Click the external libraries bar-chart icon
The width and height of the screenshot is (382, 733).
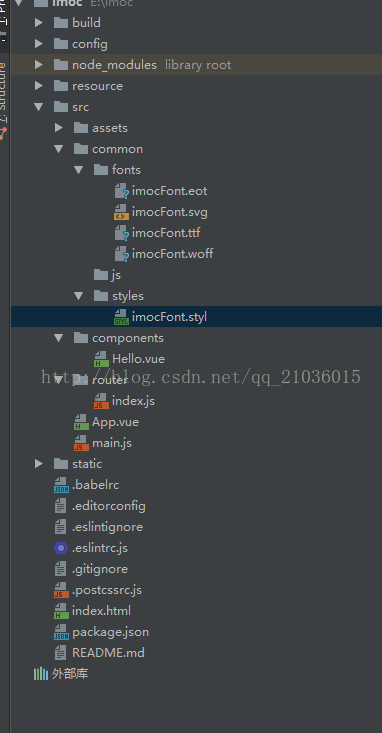pos(41,674)
